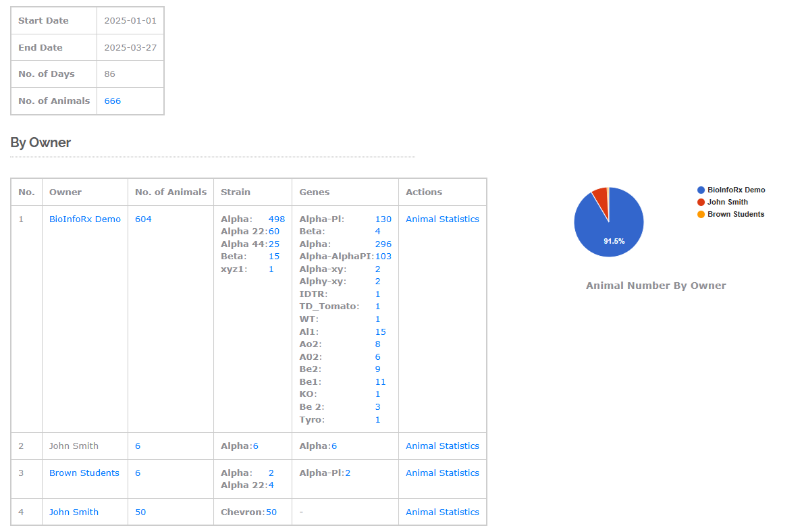The width and height of the screenshot is (804, 532).
Task: Click the Be 2 gene count 3
Action: pos(378,407)
